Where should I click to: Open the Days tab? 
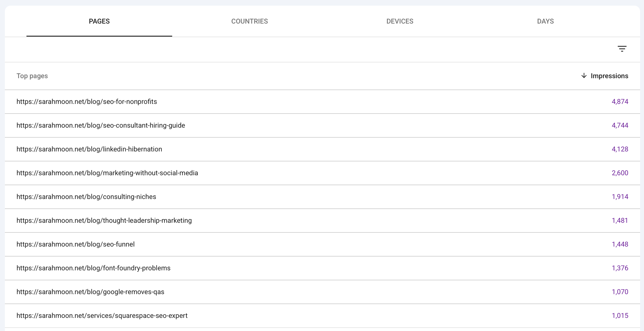click(x=545, y=21)
